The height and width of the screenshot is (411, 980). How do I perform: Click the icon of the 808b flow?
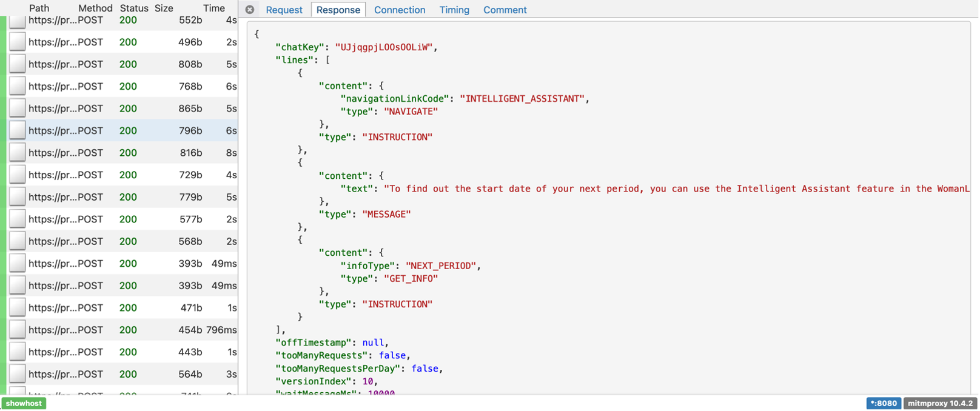pos(18,64)
